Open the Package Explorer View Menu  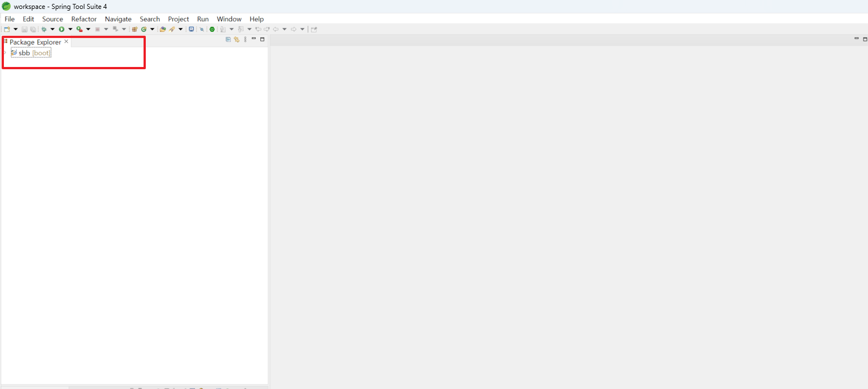click(245, 39)
